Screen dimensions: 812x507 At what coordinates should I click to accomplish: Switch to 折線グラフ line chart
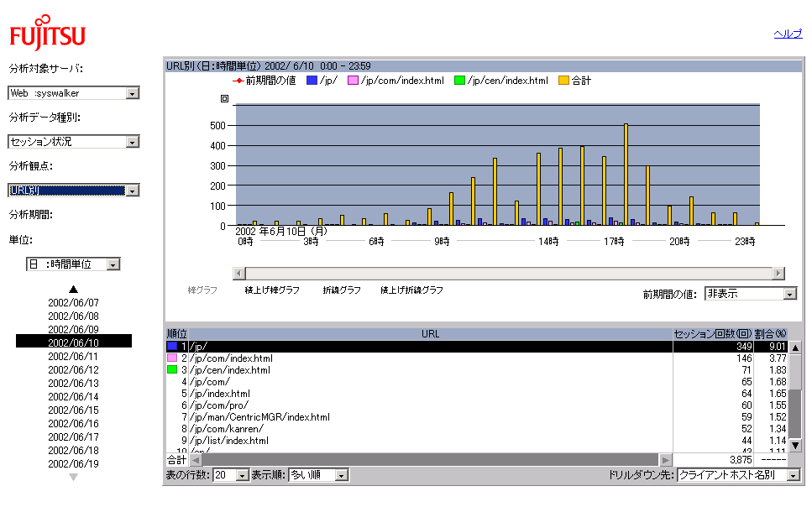pyautogui.click(x=342, y=290)
